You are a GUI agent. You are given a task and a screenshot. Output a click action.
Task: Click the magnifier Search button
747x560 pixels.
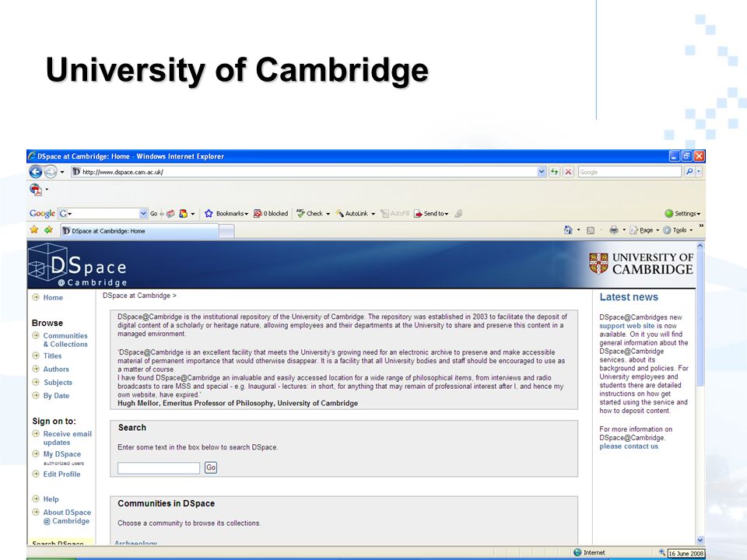click(689, 171)
